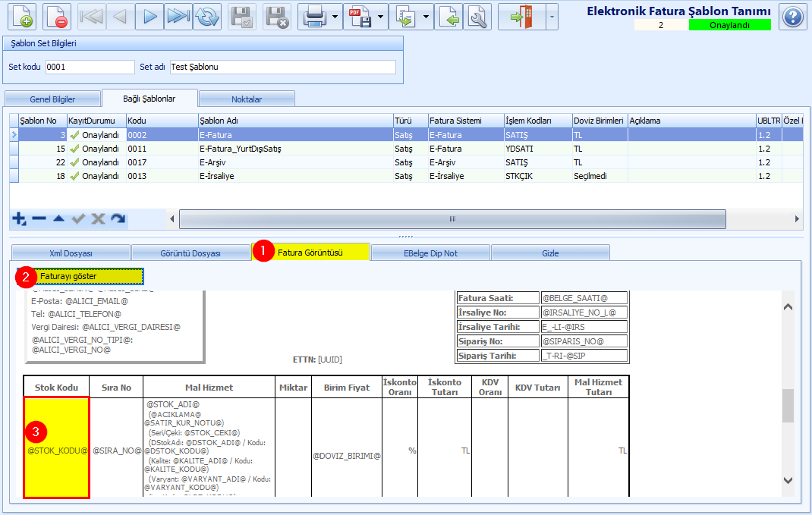Click the Set adı input field
Viewport: 812px width, 515px height.
coord(283,67)
